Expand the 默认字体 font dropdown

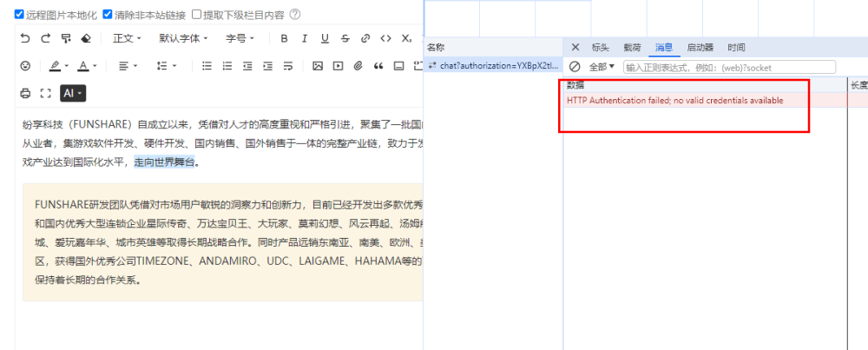(x=183, y=38)
